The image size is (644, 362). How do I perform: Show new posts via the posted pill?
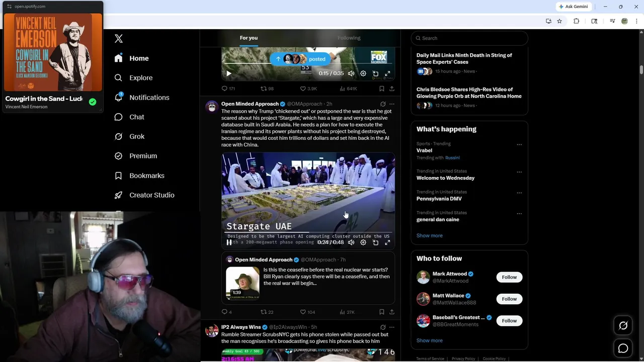(300, 59)
